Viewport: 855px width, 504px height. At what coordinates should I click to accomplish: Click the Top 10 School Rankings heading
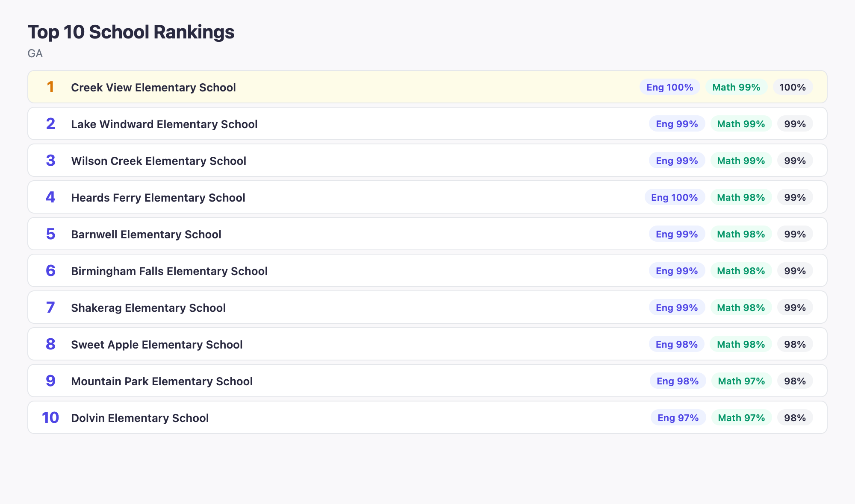(x=131, y=32)
